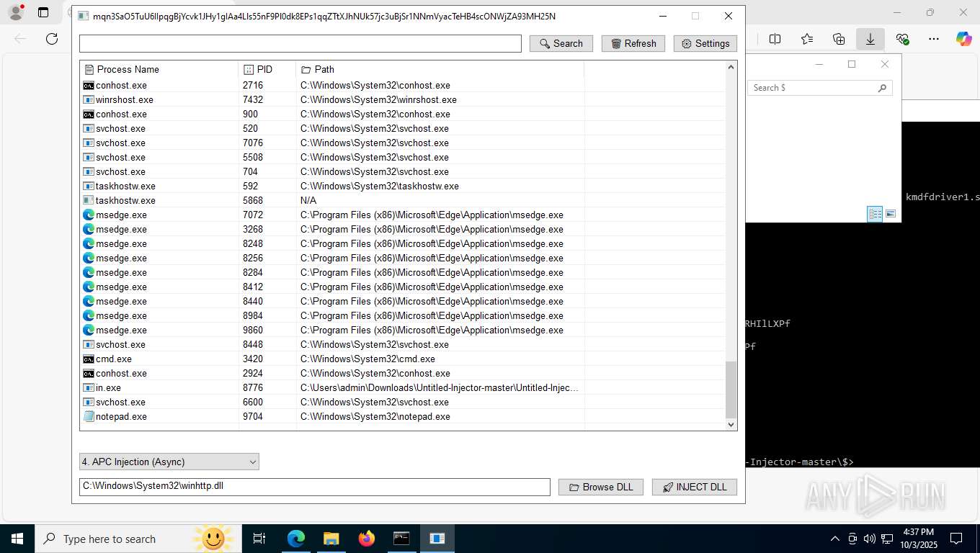The image size is (980, 553).
Task: Open File Explorer from the taskbar
Action: pos(331,539)
